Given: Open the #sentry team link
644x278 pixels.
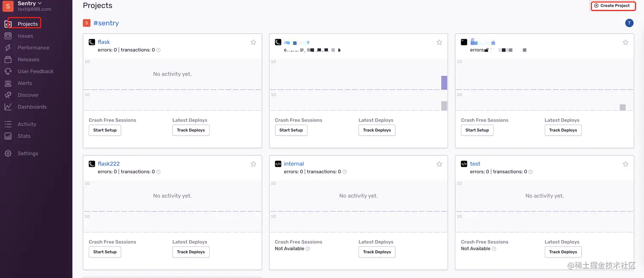Looking at the screenshot, I should (x=106, y=23).
